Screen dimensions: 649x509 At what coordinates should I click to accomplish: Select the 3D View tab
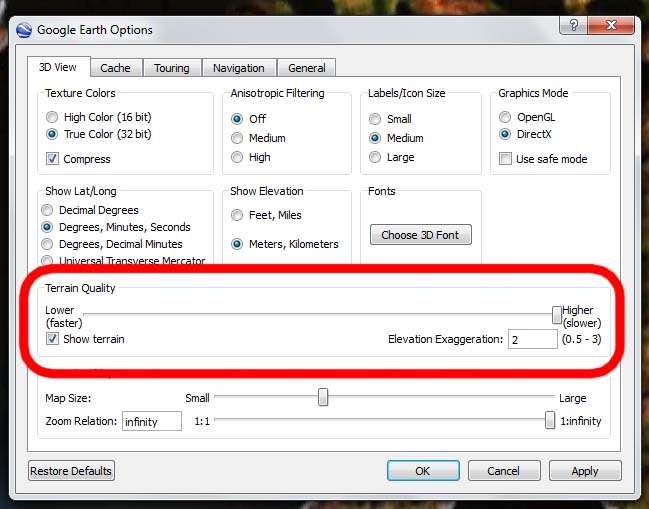(x=58, y=67)
